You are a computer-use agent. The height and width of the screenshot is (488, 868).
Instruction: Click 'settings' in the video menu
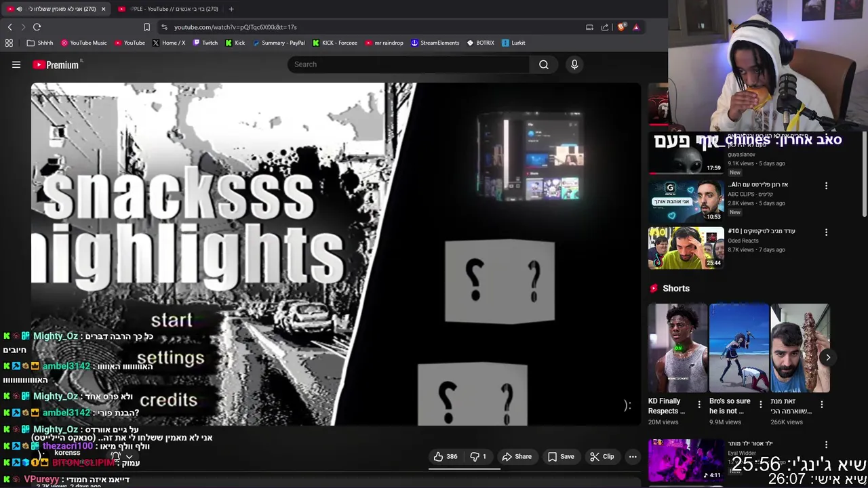coord(170,358)
